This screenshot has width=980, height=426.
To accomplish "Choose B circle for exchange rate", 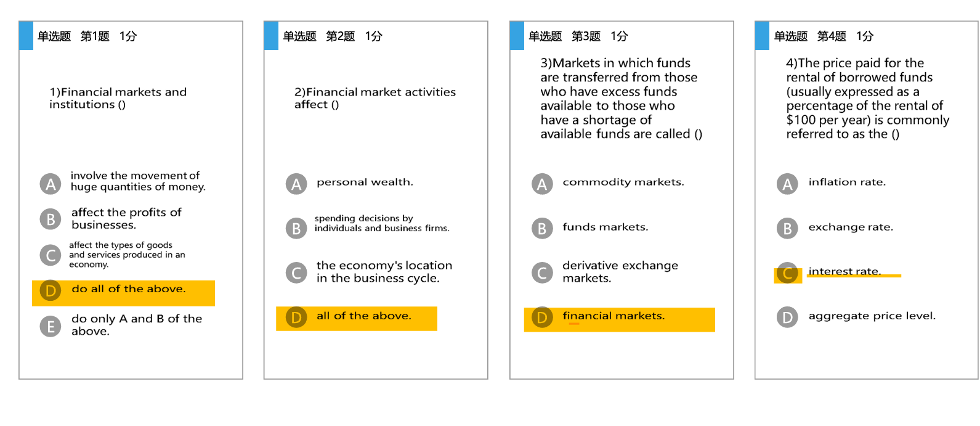I will pos(787,228).
